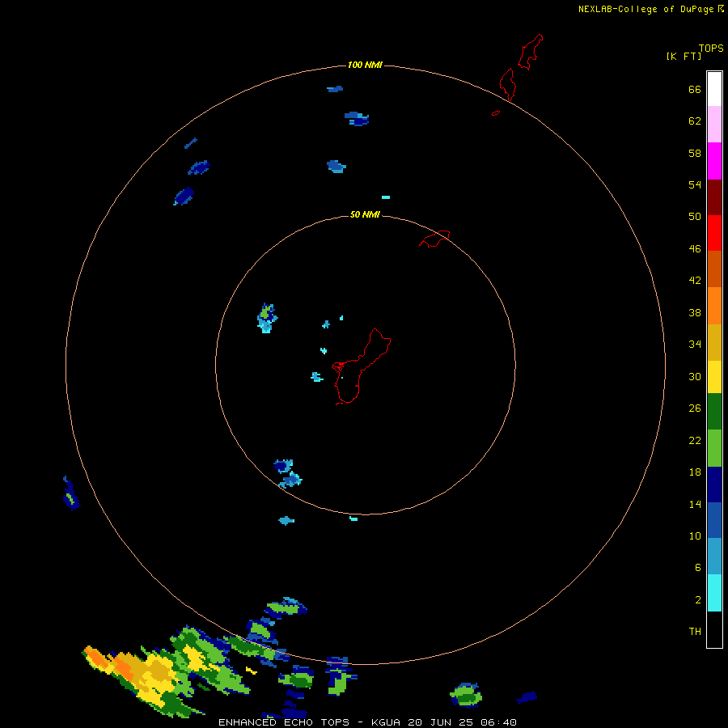Click the NEXLAB-College of DuPage credit text
This screenshot has width=728, height=728.
click(645, 9)
